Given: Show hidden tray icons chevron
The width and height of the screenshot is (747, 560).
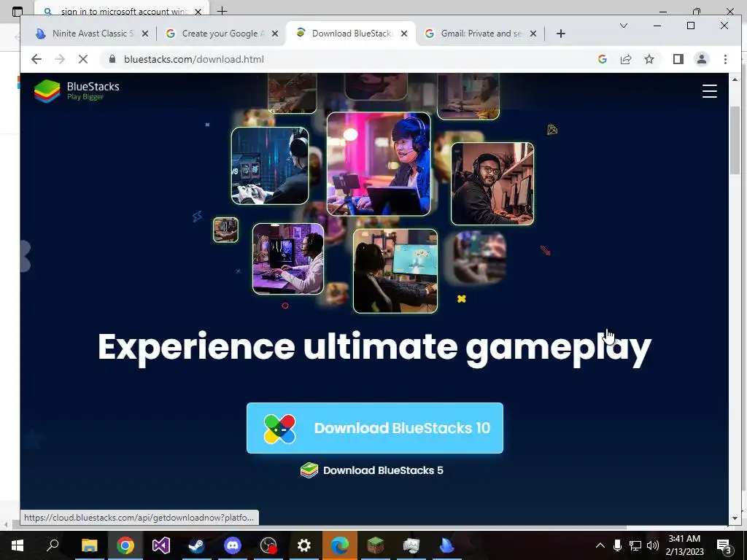Looking at the screenshot, I should (600, 545).
